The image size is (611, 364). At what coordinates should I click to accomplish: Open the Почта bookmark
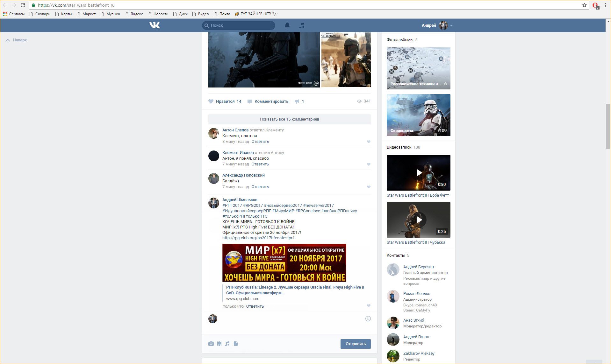(x=222, y=14)
